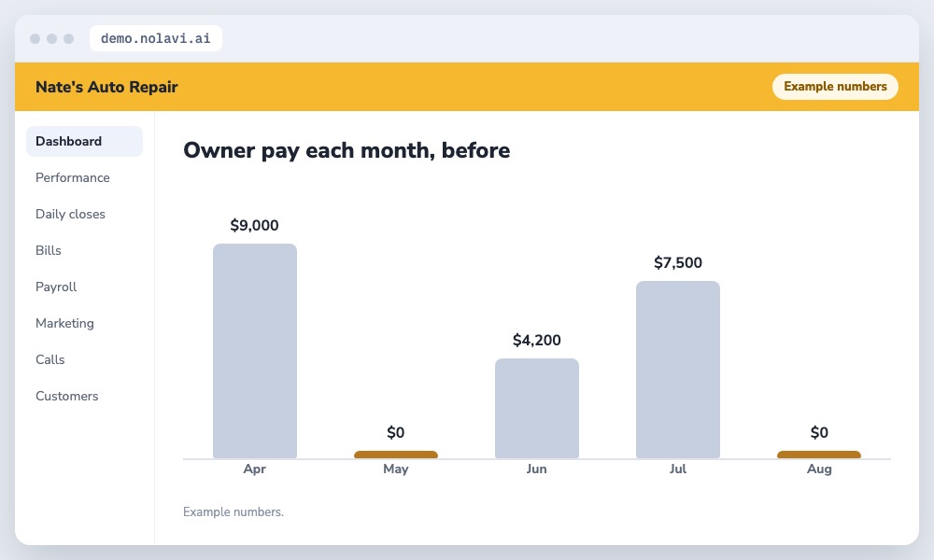The width and height of the screenshot is (934, 560).
Task: Open the Dashboard sidebar item
Action: point(85,141)
